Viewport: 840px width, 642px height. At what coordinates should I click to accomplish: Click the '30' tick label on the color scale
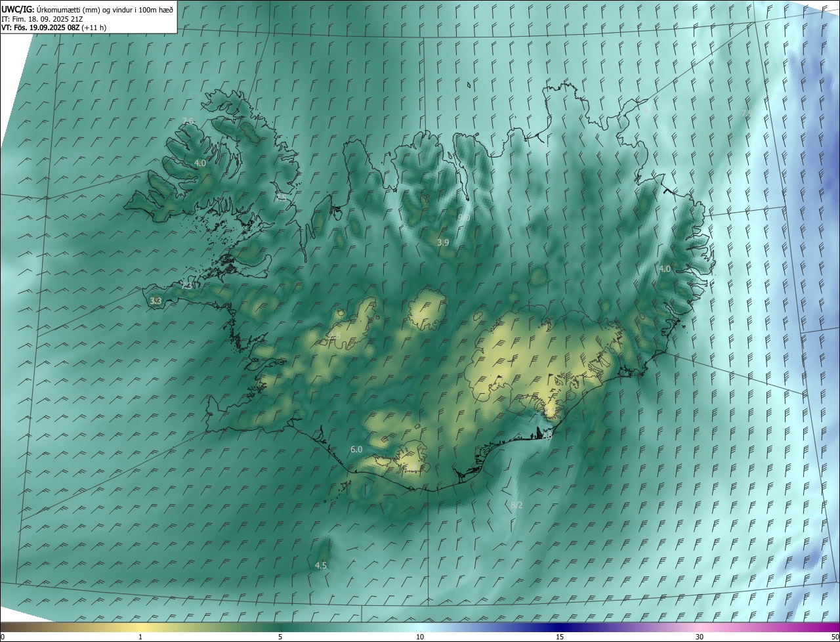[x=700, y=637]
